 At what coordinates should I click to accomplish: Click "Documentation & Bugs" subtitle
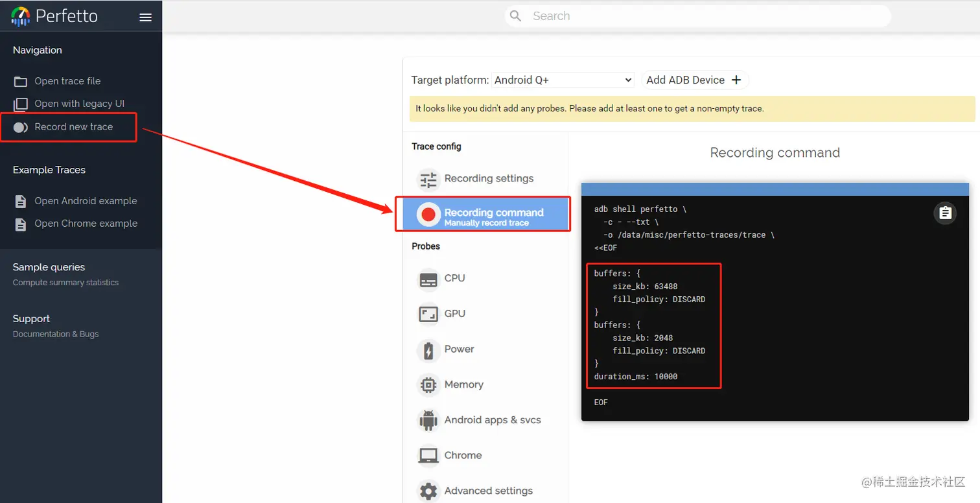click(56, 334)
